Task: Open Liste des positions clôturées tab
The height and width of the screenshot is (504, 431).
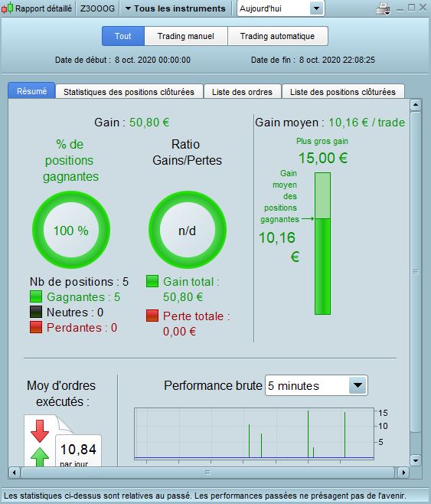Action: pos(343,92)
